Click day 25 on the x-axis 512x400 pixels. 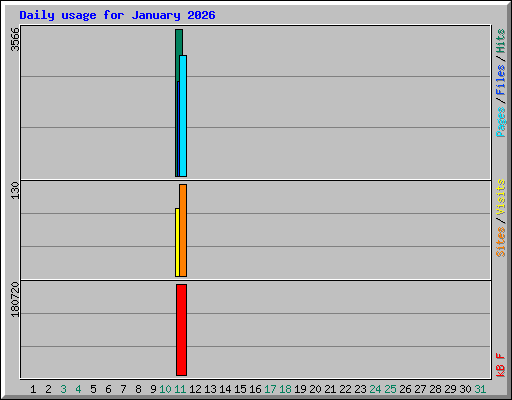(390, 389)
